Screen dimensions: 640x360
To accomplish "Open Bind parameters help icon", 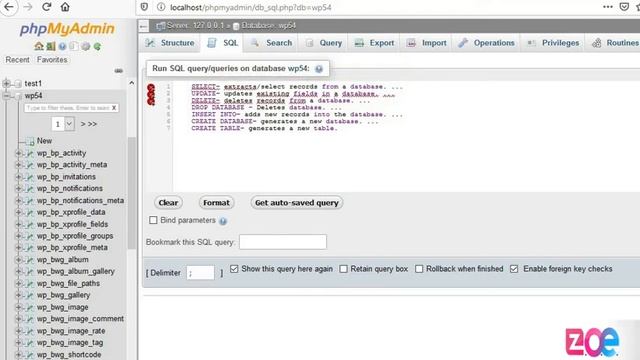I will (223, 221).
